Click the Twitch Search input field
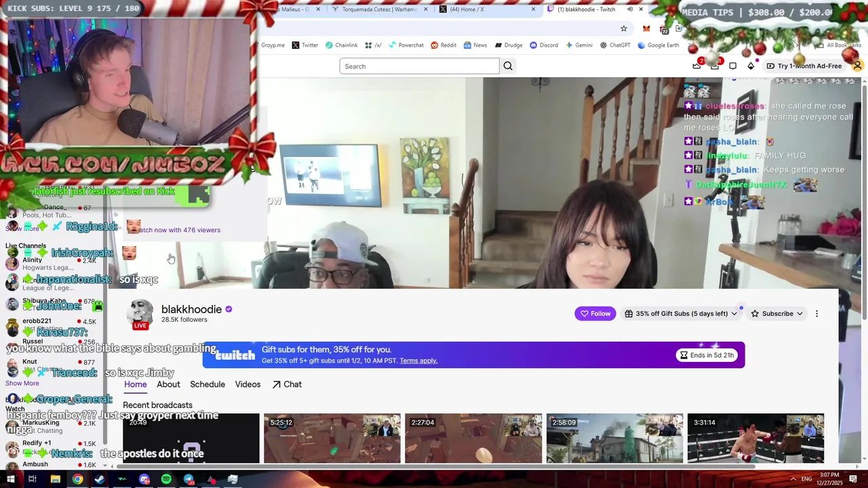Image resolution: width=868 pixels, height=488 pixels. tap(419, 66)
